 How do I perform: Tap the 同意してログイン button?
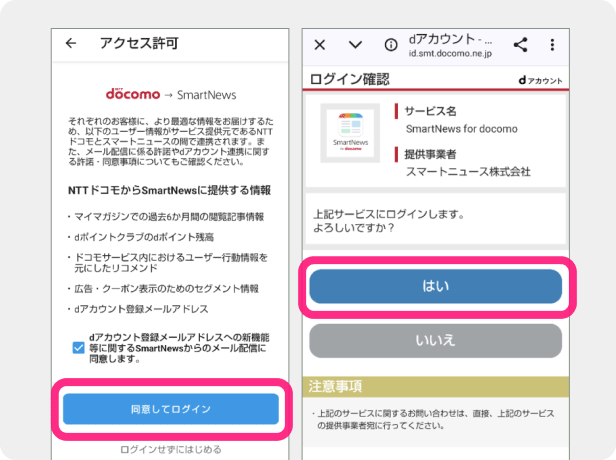click(171, 409)
